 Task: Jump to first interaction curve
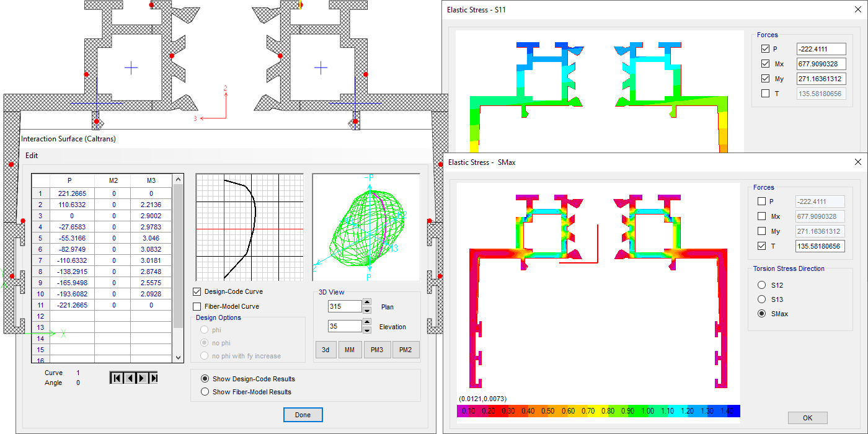click(x=116, y=378)
